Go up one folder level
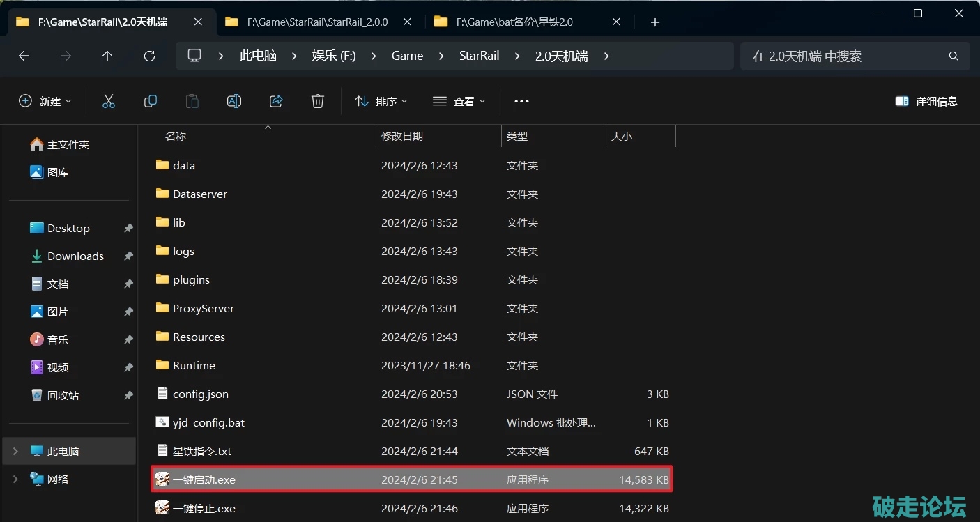The height and width of the screenshot is (522, 980). pyautogui.click(x=107, y=56)
